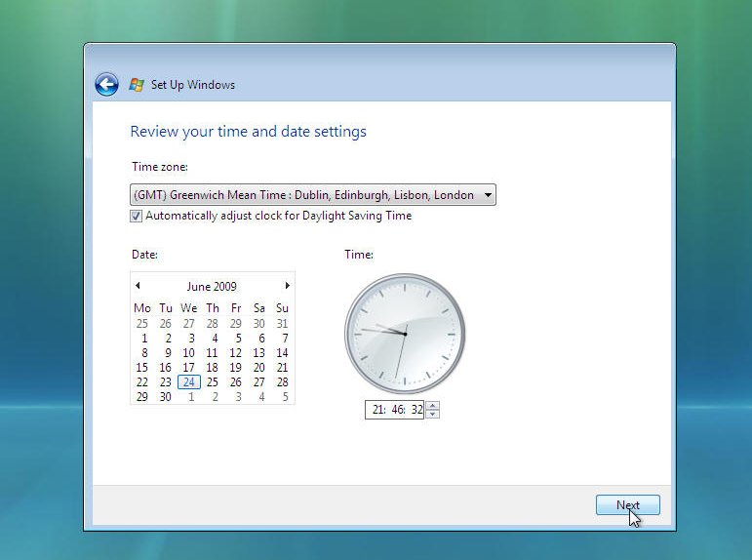Increase time with up spinner arrow
Screen dimensions: 752x560
tap(433, 406)
